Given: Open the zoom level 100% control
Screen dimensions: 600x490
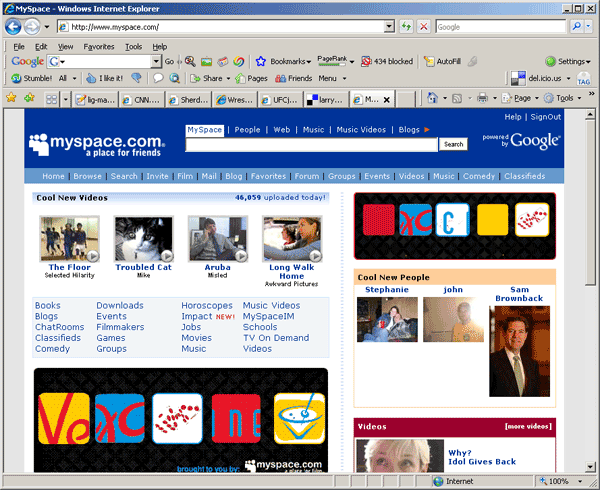Looking at the screenshot, I should coord(561,481).
